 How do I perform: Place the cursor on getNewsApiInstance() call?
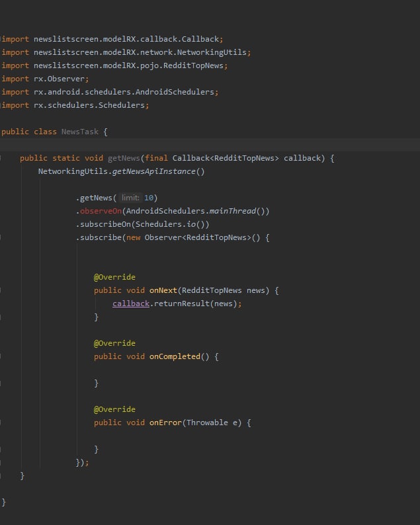point(158,171)
